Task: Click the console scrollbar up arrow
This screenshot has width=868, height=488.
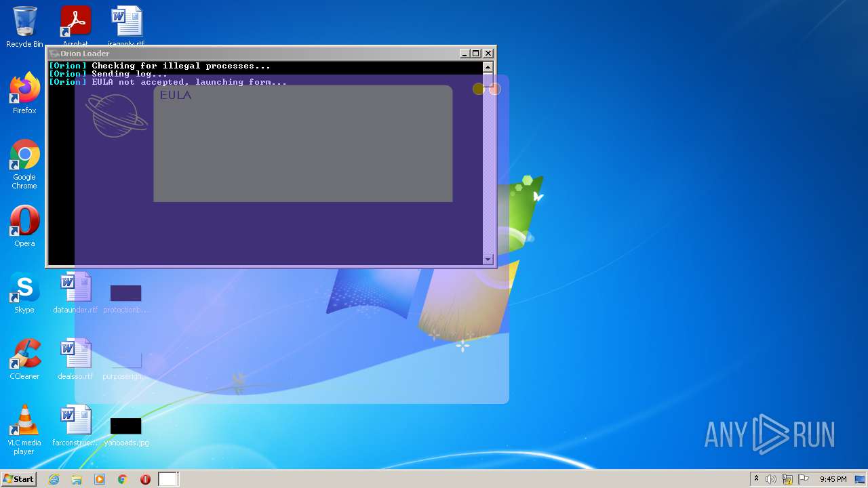Action: click(488, 66)
